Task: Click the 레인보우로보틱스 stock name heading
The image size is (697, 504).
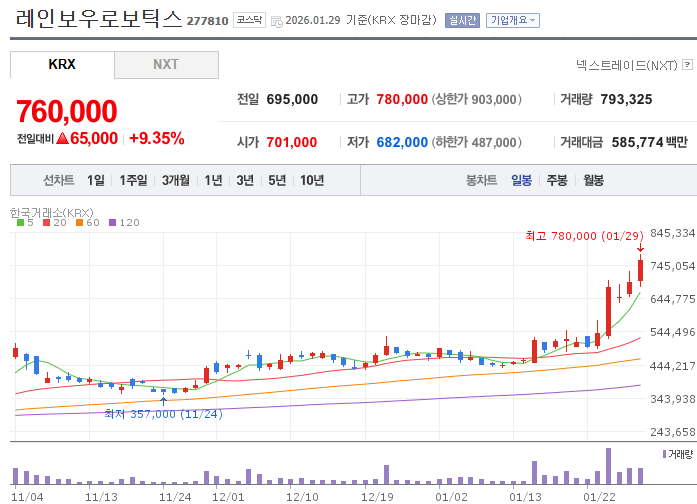Action: coord(99,19)
